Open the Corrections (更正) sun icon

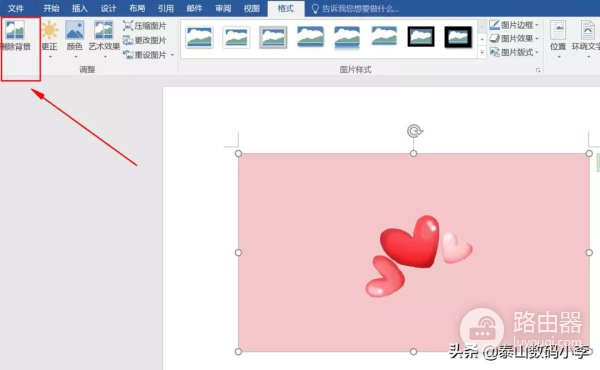(50, 30)
